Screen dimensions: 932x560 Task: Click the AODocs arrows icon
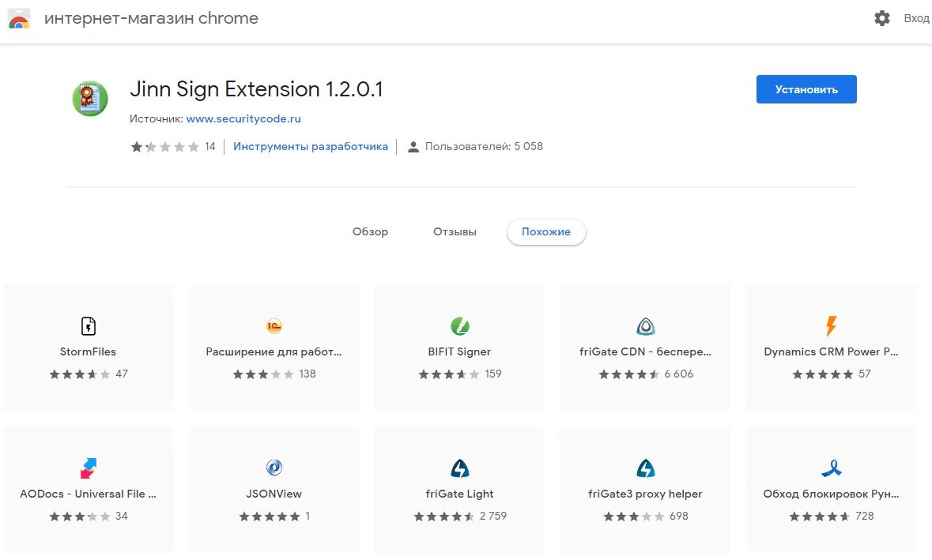[x=88, y=468]
